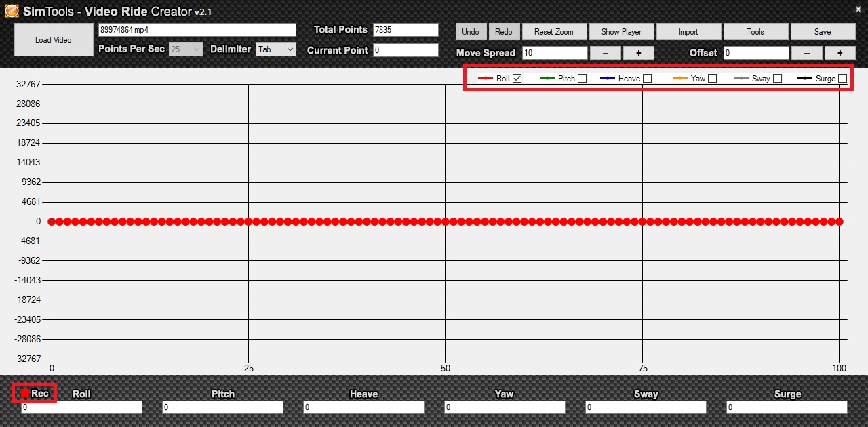Click the SimTools logo icon
This screenshot has width=868, height=427.
point(12,12)
